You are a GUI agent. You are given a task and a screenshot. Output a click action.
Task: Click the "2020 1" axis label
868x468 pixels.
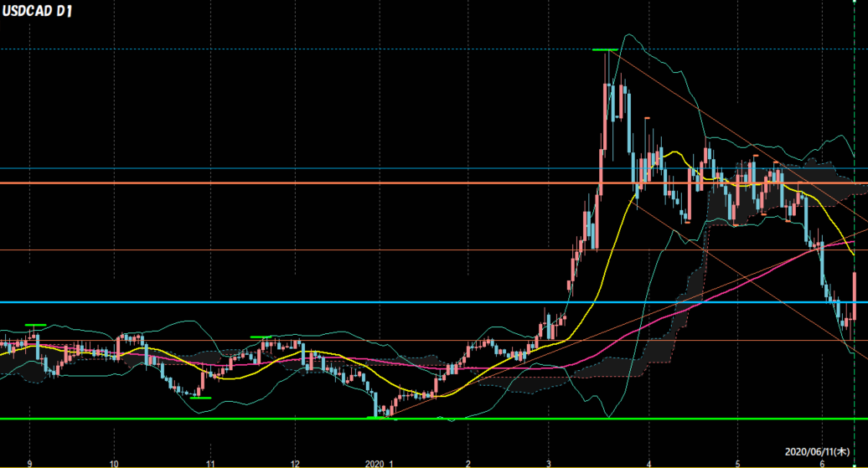[x=380, y=464]
